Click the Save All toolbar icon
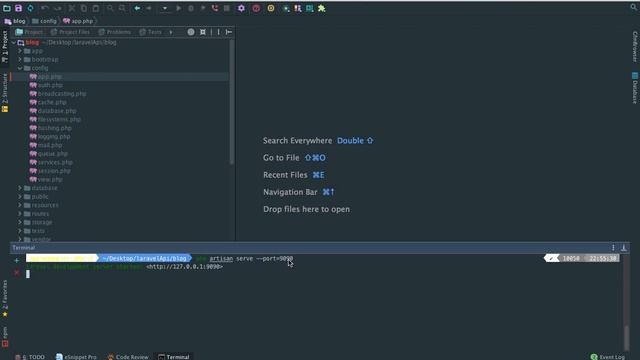The image size is (640, 360). [x=18, y=8]
